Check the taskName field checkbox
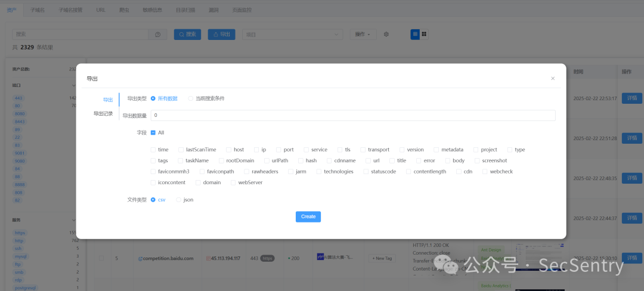The width and height of the screenshot is (644, 291). pos(180,160)
